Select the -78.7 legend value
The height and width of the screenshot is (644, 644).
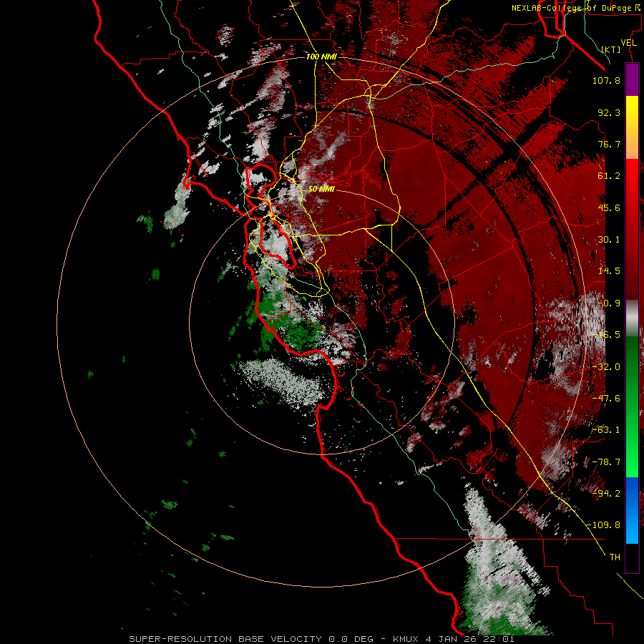(606, 462)
